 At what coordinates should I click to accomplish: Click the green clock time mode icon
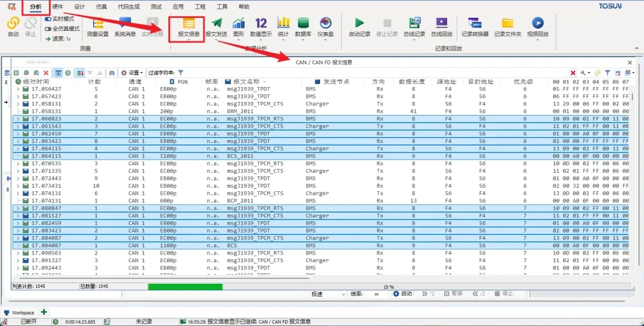(68, 73)
